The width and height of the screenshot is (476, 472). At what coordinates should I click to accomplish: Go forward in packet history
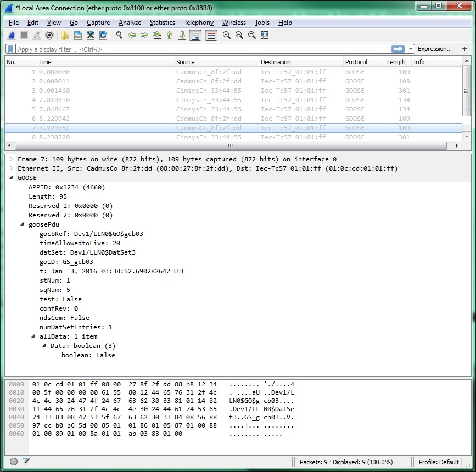coord(144,35)
